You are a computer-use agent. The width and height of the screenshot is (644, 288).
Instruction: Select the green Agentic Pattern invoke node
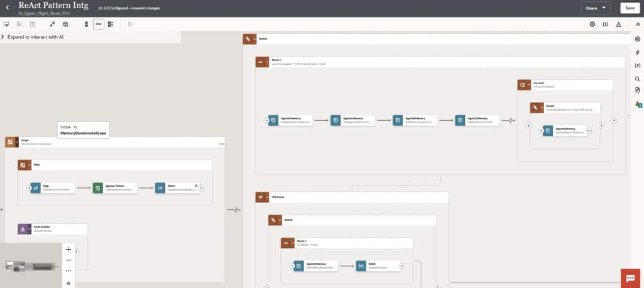point(115,188)
